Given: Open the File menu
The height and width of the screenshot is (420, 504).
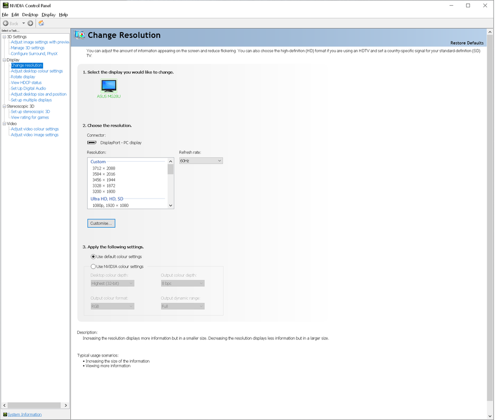Looking at the screenshot, I should 5,15.
